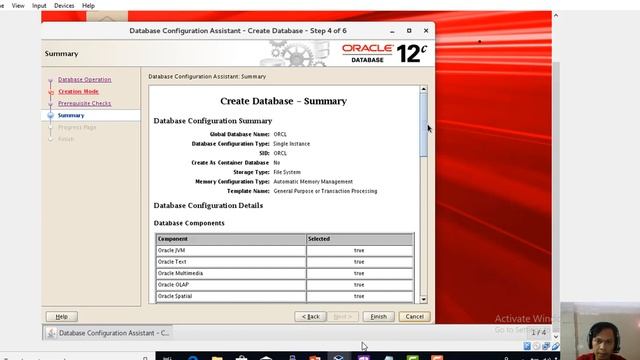This screenshot has height=360, width=640.
Task: Maximize the Database Configuration Assistant window
Action: [409, 31]
